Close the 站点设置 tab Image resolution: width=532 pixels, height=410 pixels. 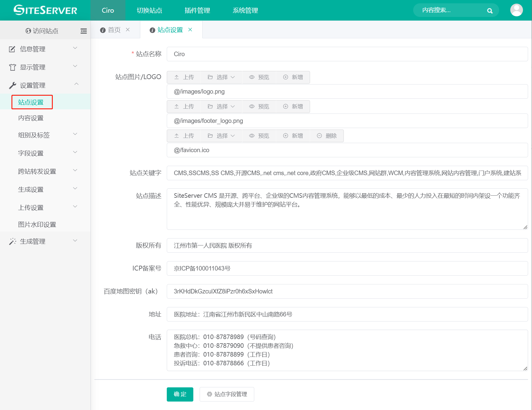tap(190, 30)
